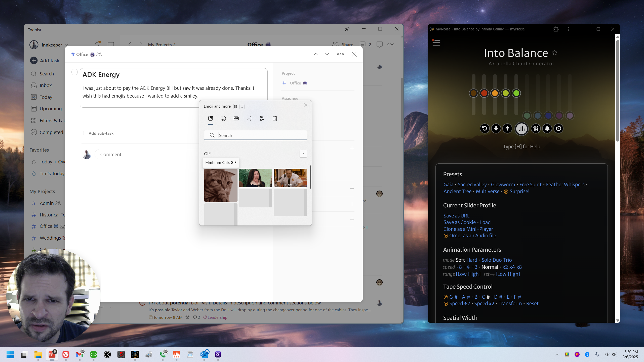
Task: Click the myNoise timer icon
Action: pos(558,128)
